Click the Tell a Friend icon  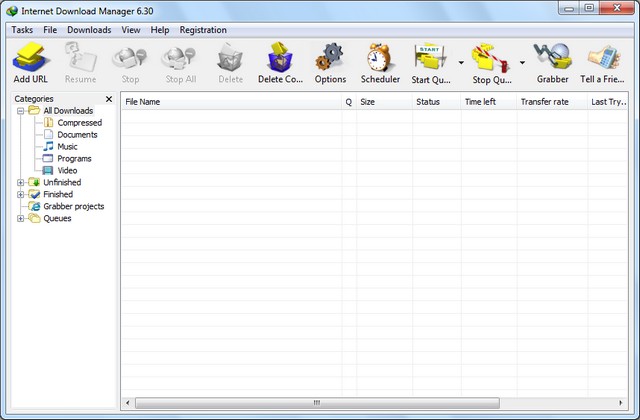603,57
